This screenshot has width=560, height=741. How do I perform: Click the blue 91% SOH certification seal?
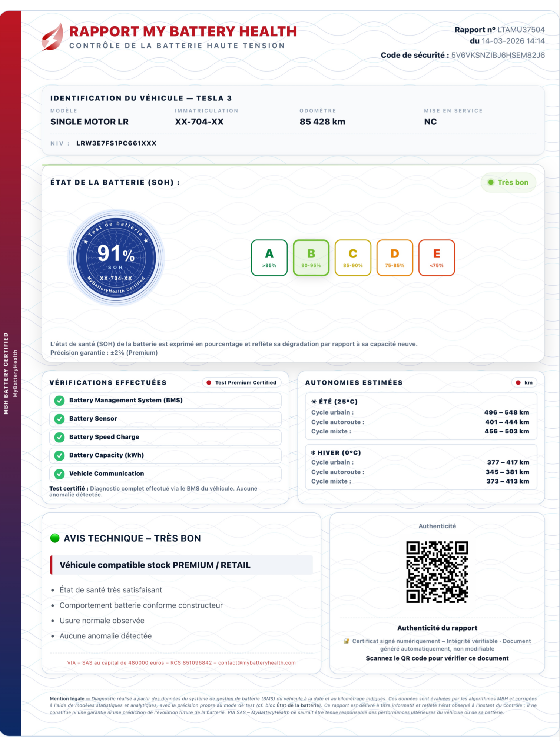116,258
